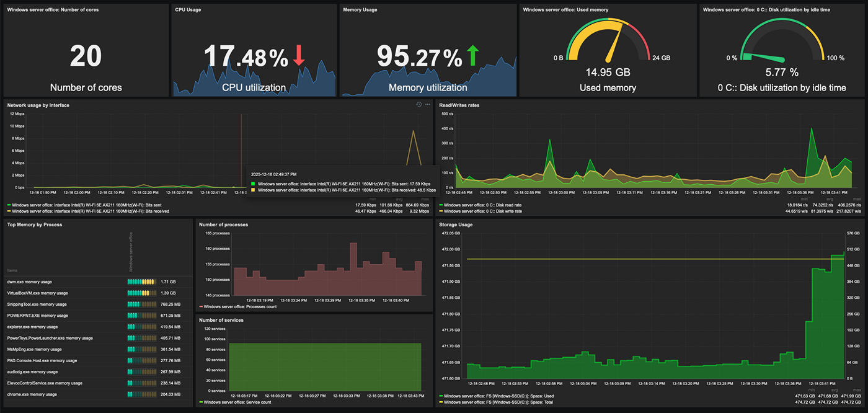This screenshot has height=413, width=868.
Task: Click the rotated Windows server office column header
Action: pyautogui.click(x=131, y=252)
